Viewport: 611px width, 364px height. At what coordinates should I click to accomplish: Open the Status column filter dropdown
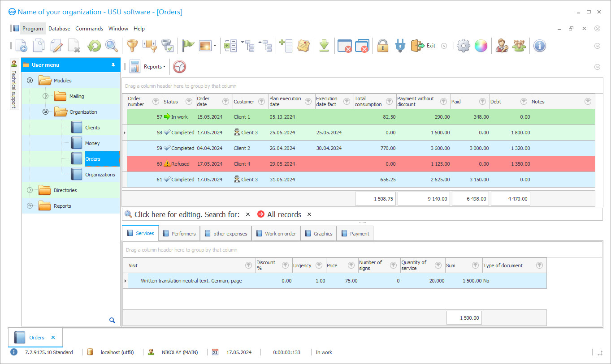[x=190, y=101]
